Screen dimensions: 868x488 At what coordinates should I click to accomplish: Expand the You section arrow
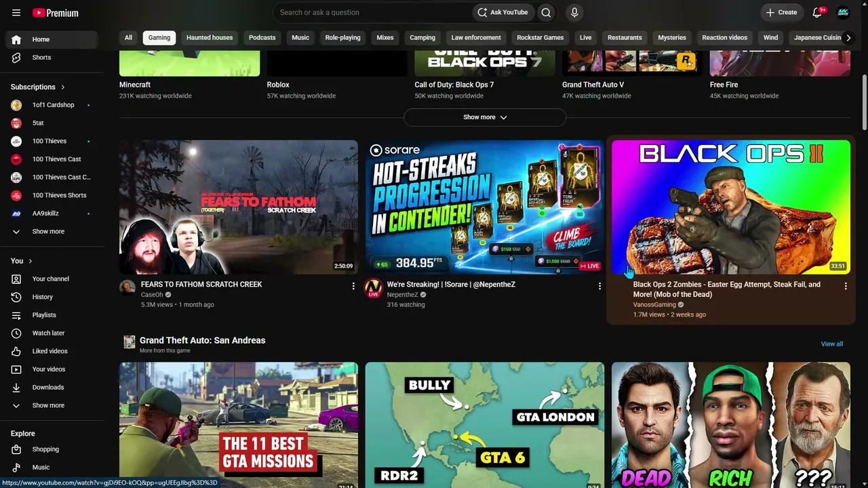(x=31, y=261)
